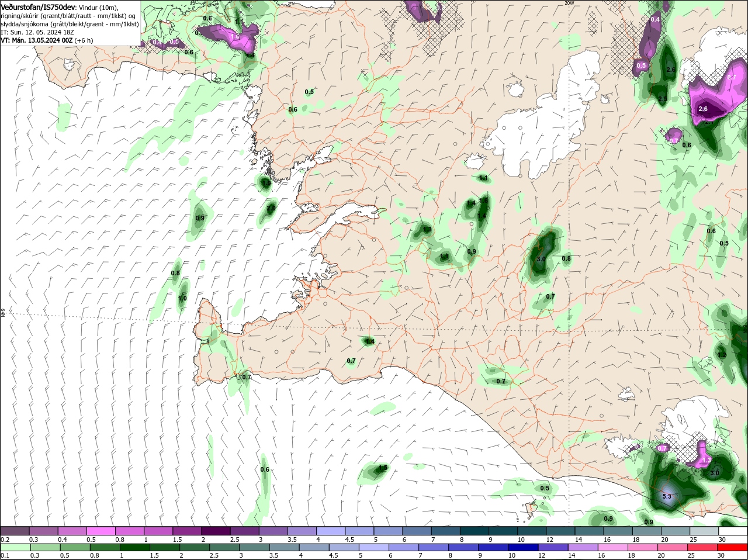Viewport: 748px width, 560px height.
Task: Click the Veðurstofan/IS750dev title text
Action: (x=38, y=6)
